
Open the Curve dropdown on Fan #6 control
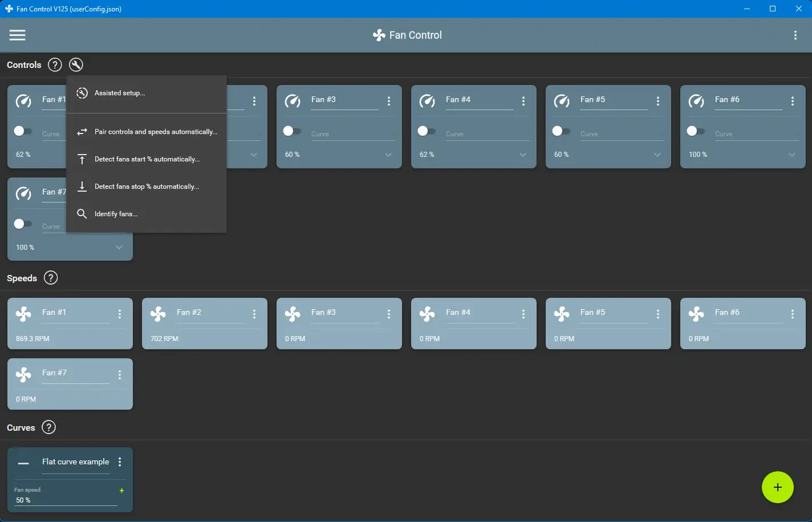tap(757, 133)
